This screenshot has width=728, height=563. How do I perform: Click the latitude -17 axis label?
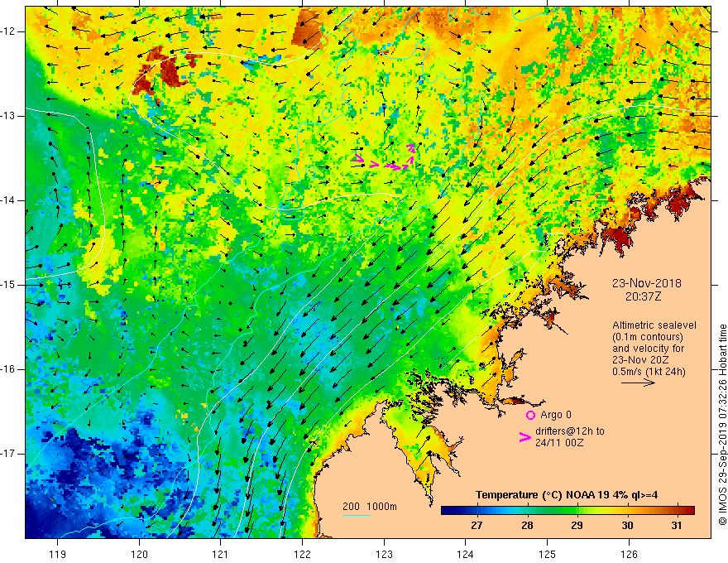8,454
